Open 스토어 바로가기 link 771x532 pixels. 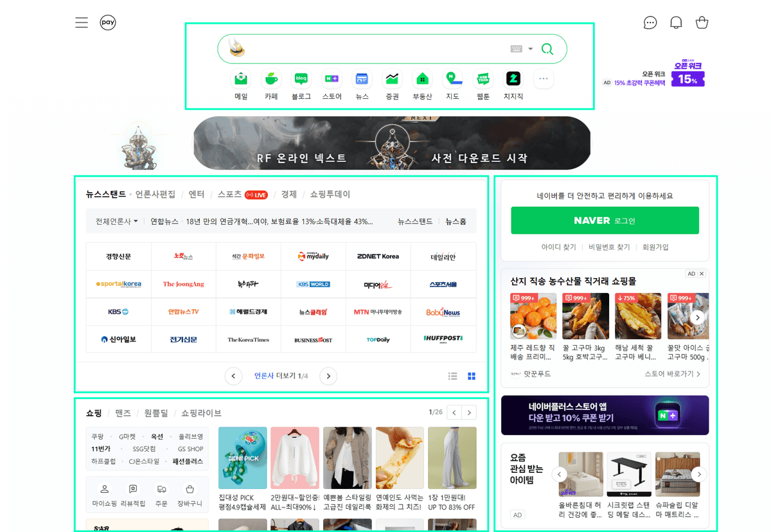click(x=673, y=373)
